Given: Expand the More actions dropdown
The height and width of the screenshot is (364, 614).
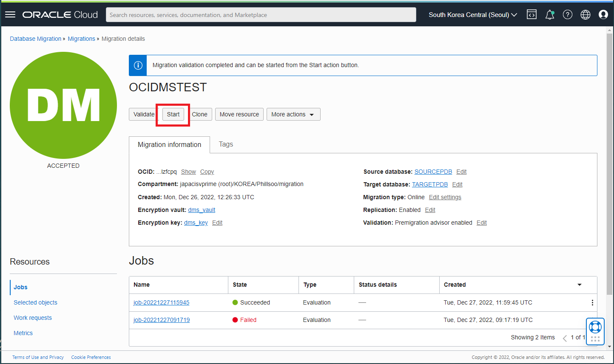Looking at the screenshot, I should 293,114.
